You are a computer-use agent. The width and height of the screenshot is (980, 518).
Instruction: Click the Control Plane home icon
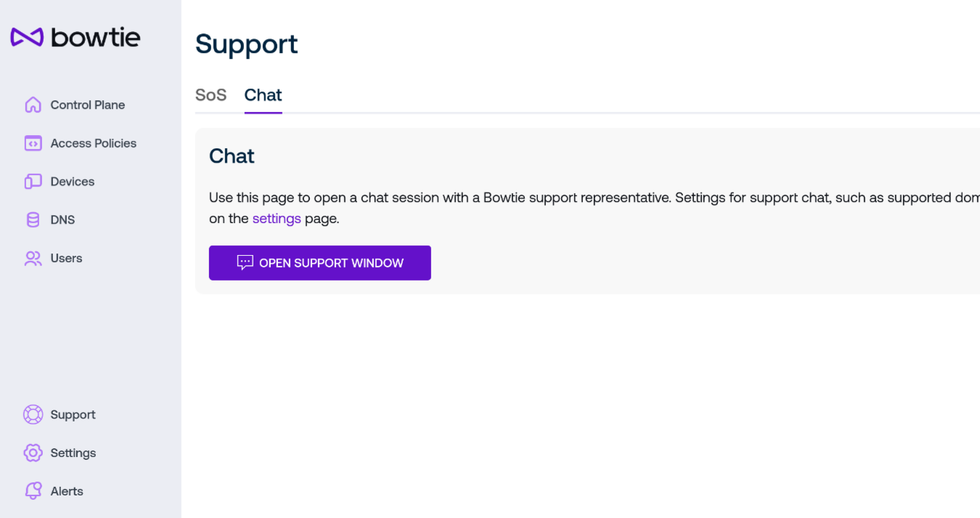[33, 105]
